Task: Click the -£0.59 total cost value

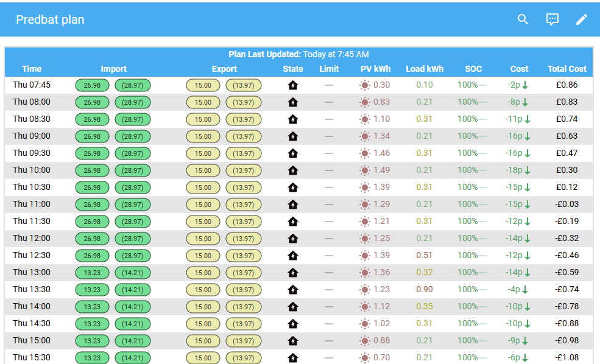Action: (x=566, y=272)
